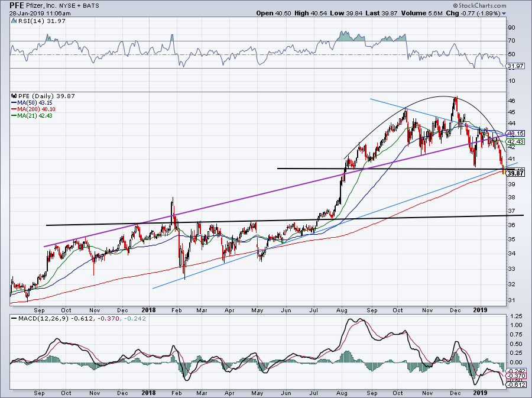Click the RSI(14) indicator icon
The width and height of the screenshot is (532, 398).
coord(14,21)
